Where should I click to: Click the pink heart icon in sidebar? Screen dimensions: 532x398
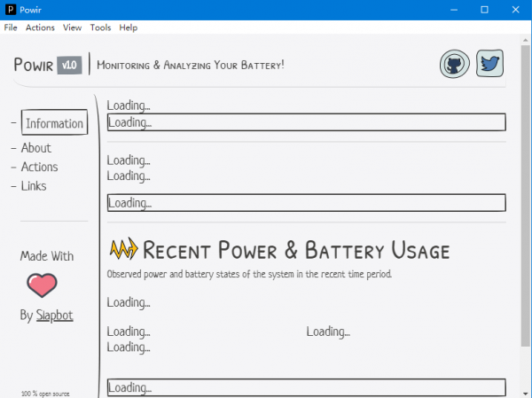click(x=42, y=285)
